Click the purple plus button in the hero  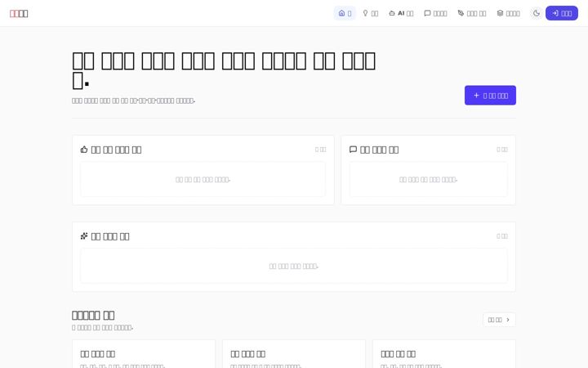click(x=490, y=96)
